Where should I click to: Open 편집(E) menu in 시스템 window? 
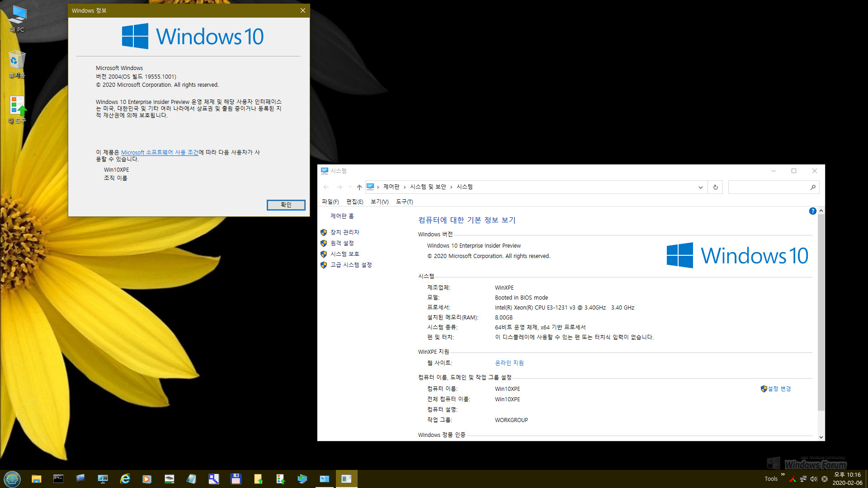(x=354, y=202)
